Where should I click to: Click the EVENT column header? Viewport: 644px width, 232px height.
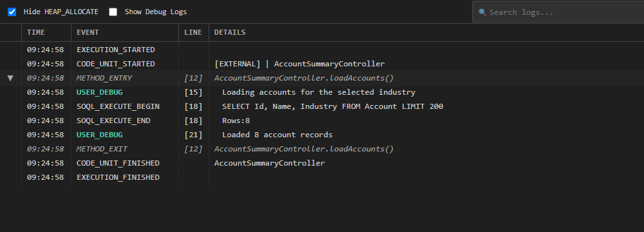(88, 32)
